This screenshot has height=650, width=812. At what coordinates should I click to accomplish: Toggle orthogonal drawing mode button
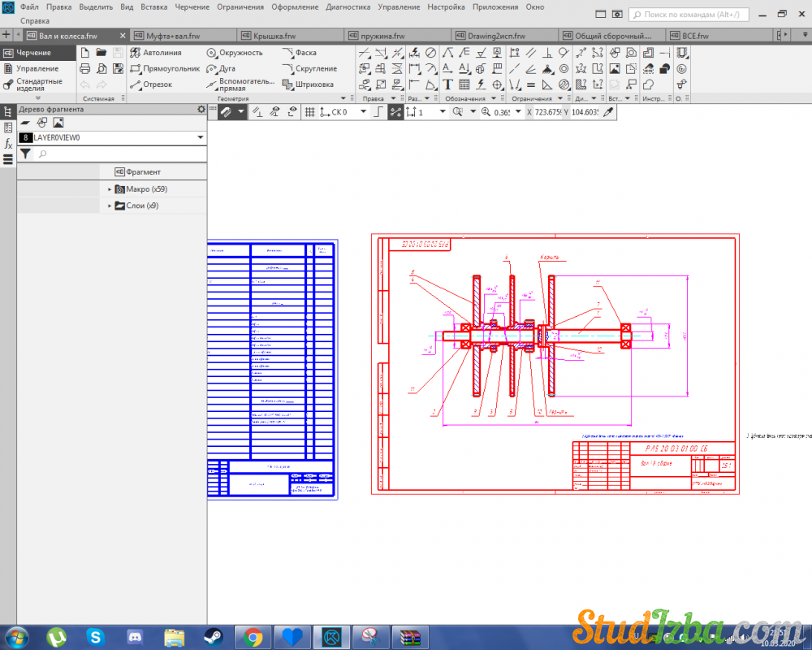(377, 112)
